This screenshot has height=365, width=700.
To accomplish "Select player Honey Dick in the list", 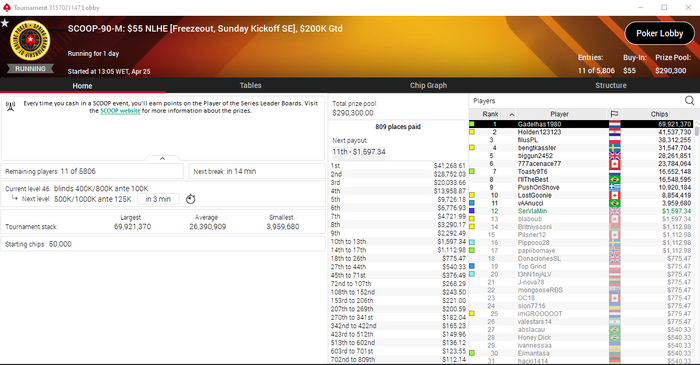I will click(581, 337).
